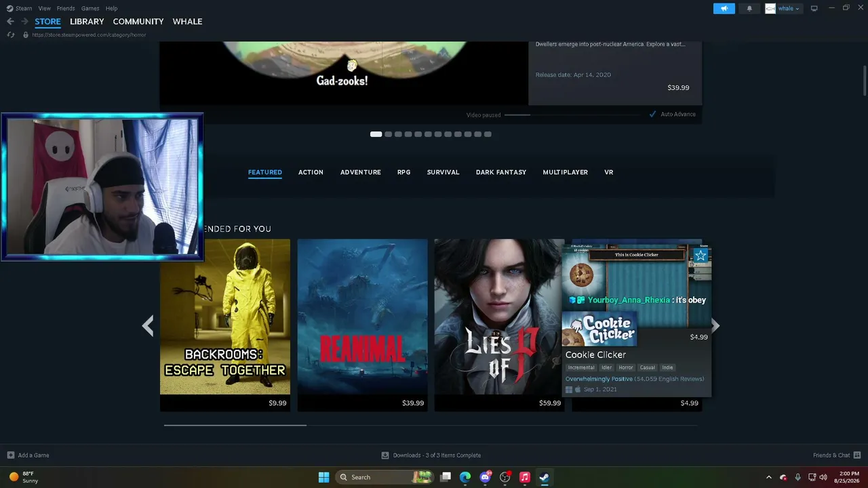Click the carousel left arrow

(x=147, y=326)
